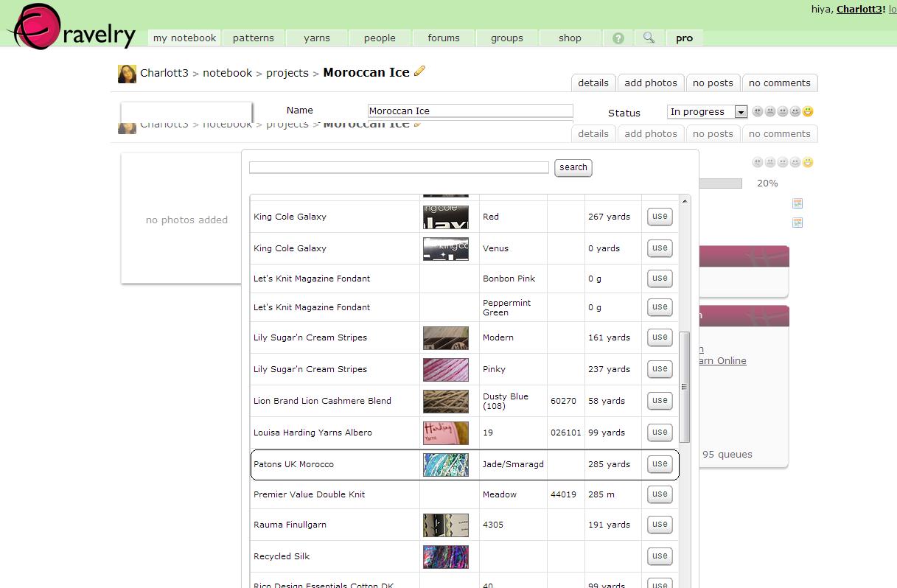Image resolution: width=897 pixels, height=588 pixels.
Task: Use Lily Sugar'n Cream Stripes Pinky
Action: [660, 369]
